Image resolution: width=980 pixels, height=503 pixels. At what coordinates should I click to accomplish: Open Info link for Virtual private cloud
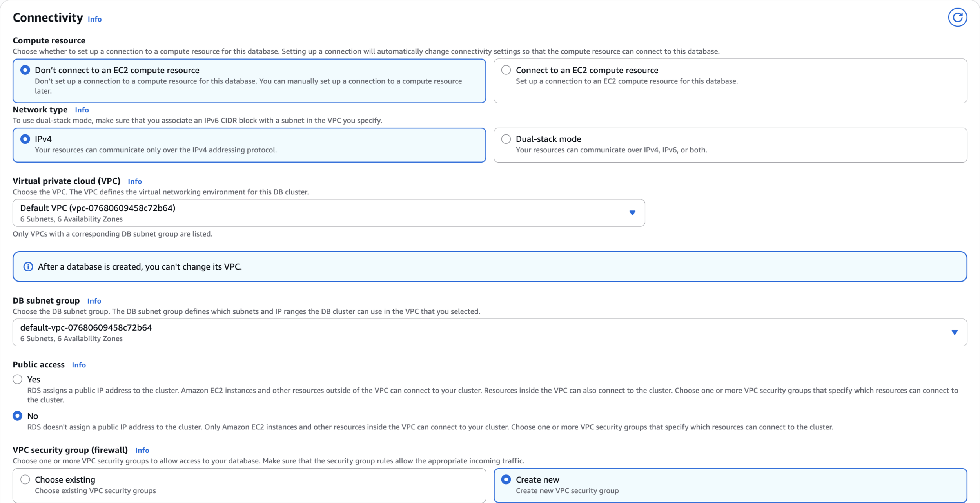(135, 181)
